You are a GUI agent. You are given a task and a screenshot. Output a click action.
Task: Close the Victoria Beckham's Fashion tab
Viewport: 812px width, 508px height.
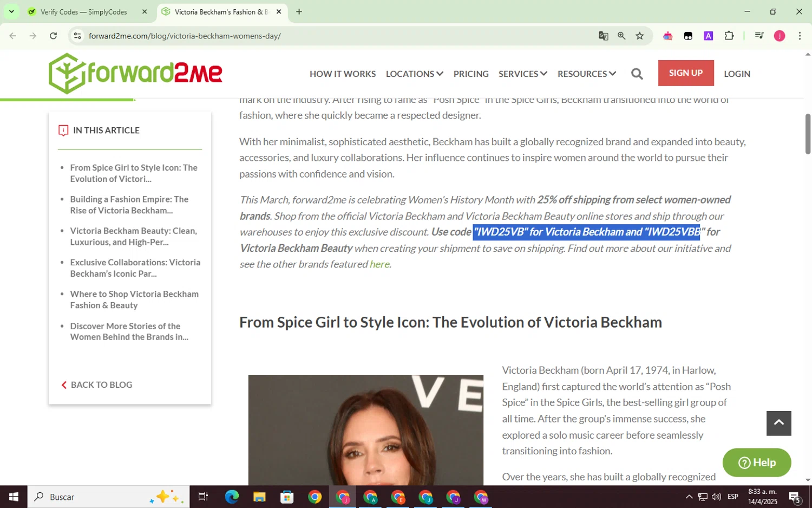[279, 11]
